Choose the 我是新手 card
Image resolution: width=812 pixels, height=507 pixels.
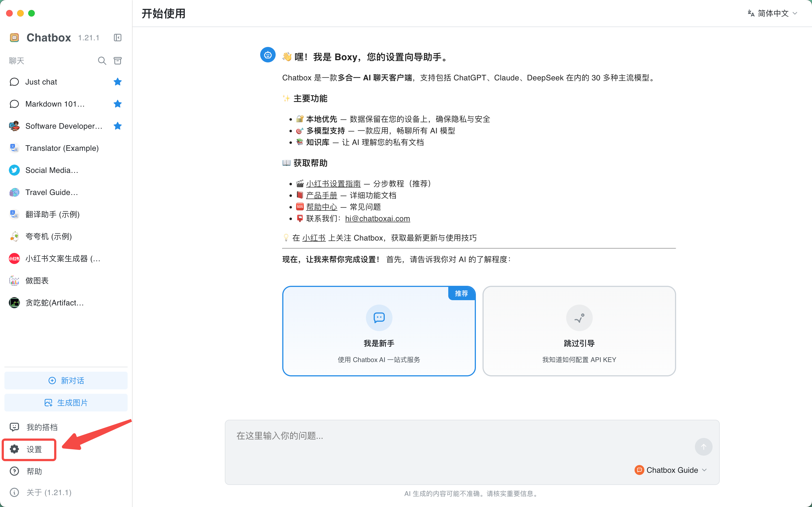(379, 331)
